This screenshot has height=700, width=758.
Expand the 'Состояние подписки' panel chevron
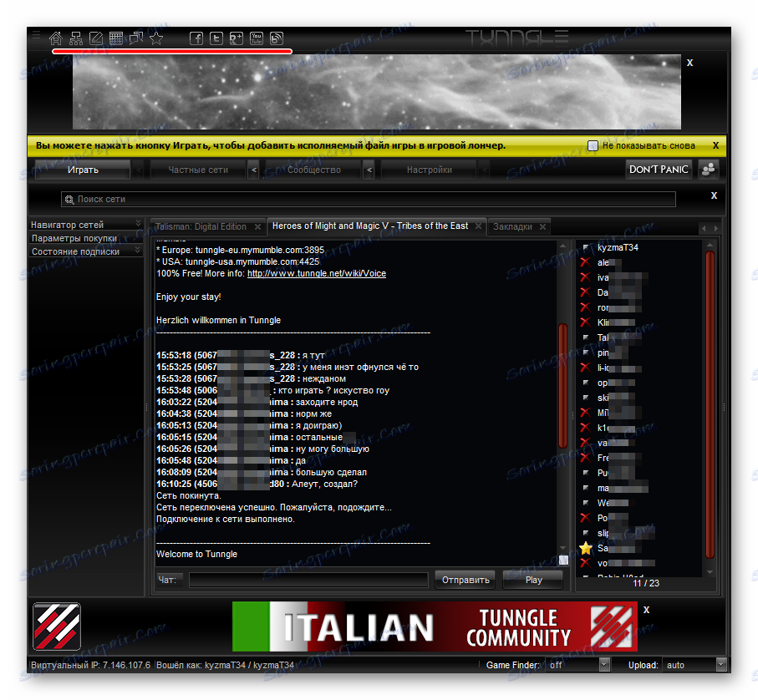138,251
